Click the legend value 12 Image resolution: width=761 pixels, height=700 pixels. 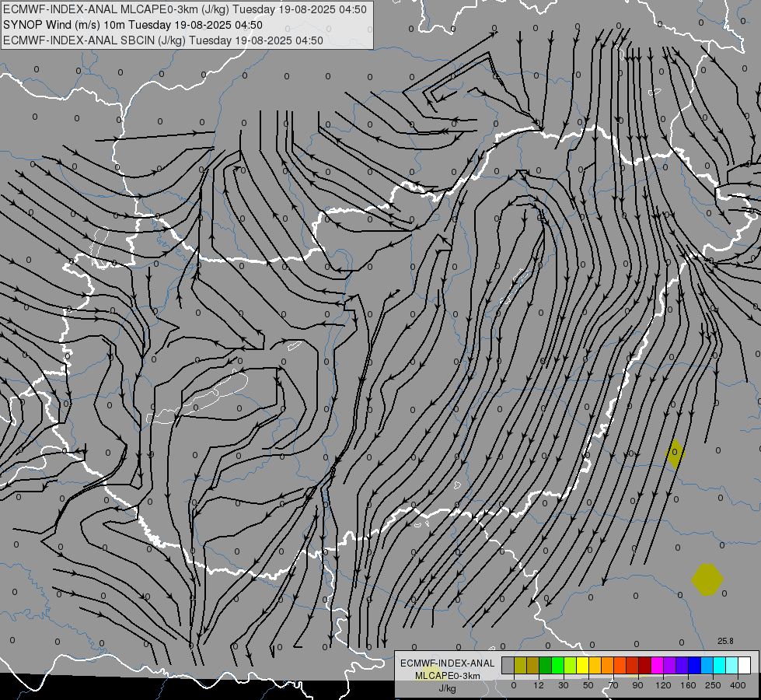click(539, 685)
